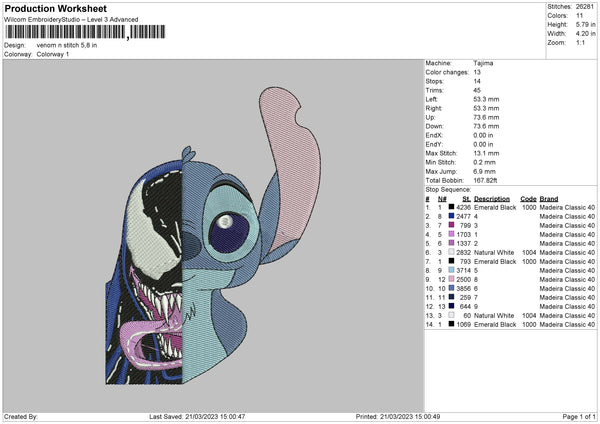Click the light blue swatch in the 3714 stitches row
This screenshot has width=600, height=424.
[x=452, y=270]
